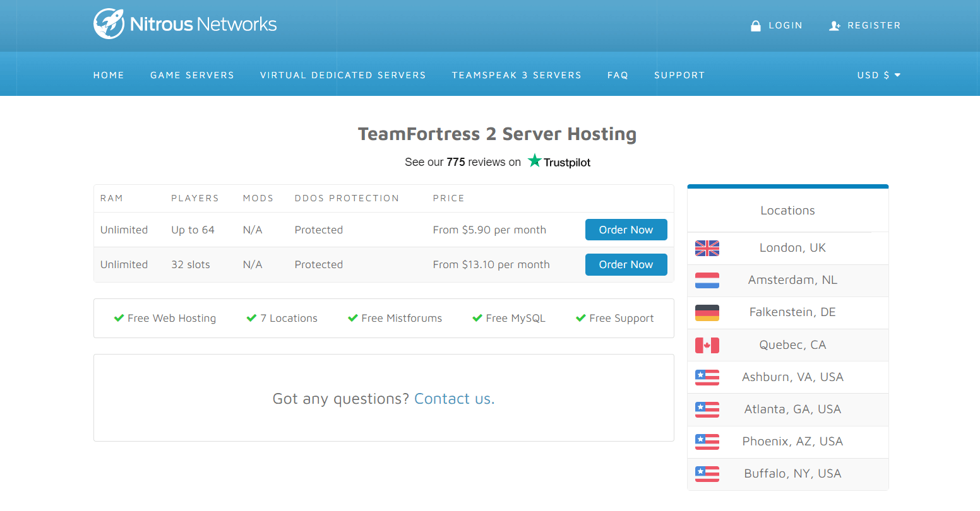Open the USD $ currency dropdown
Viewport: 980px width, 511px height.
879,75
